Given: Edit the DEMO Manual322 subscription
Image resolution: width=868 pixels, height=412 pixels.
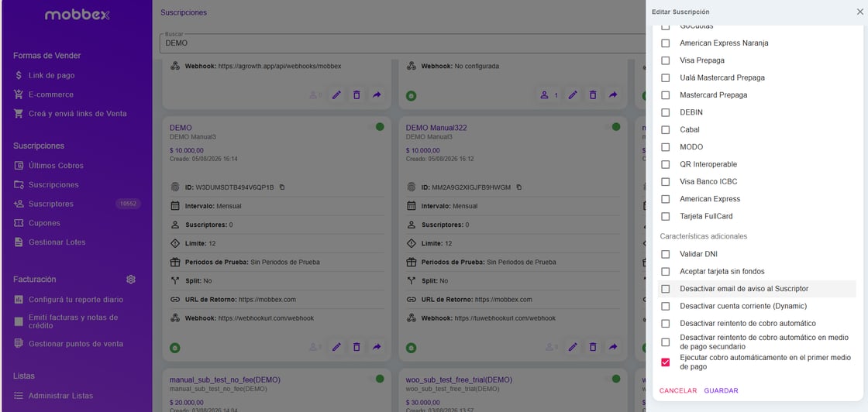Looking at the screenshot, I should 573,347.
